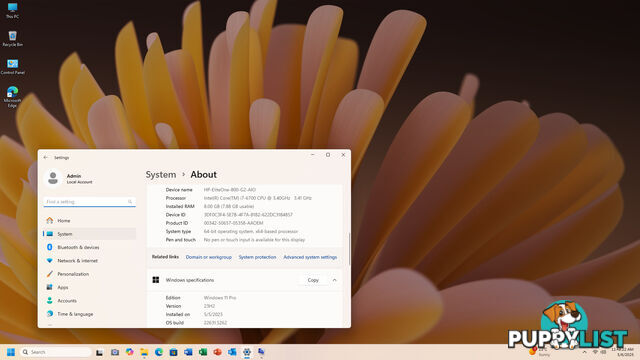Image resolution: width=640 pixels, height=360 pixels.
Task: Launch the Camera app from taskbar
Action: pos(115,352)
